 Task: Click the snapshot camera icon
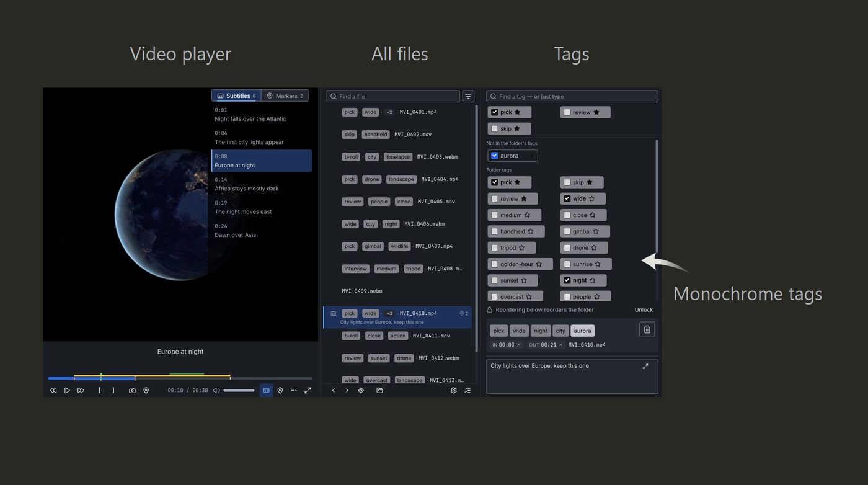coord(132,391)
